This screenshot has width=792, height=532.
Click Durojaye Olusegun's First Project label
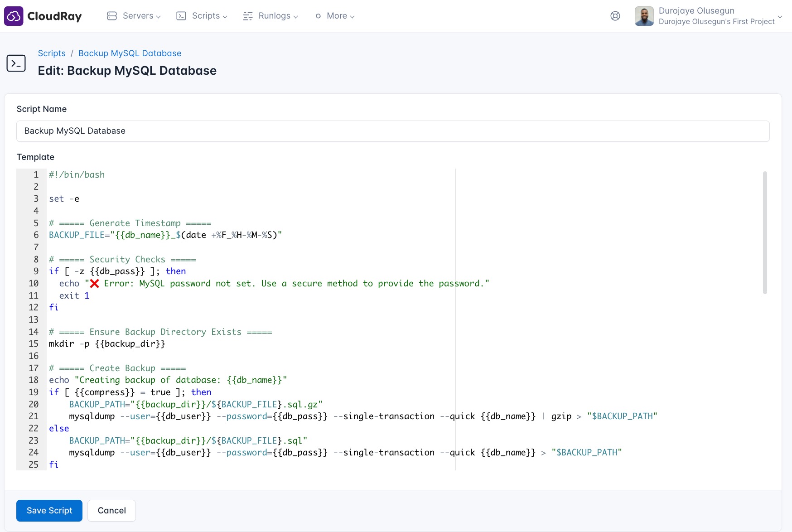click(716, 21)
